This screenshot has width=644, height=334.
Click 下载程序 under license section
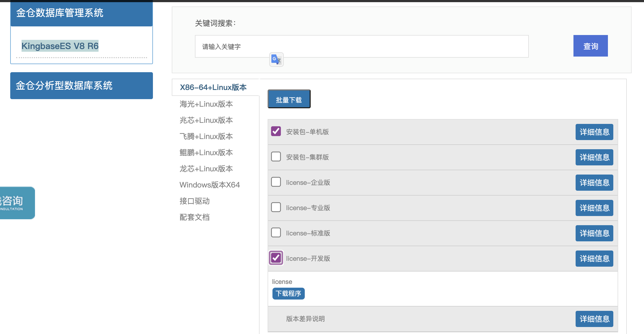tap(288, 294)
